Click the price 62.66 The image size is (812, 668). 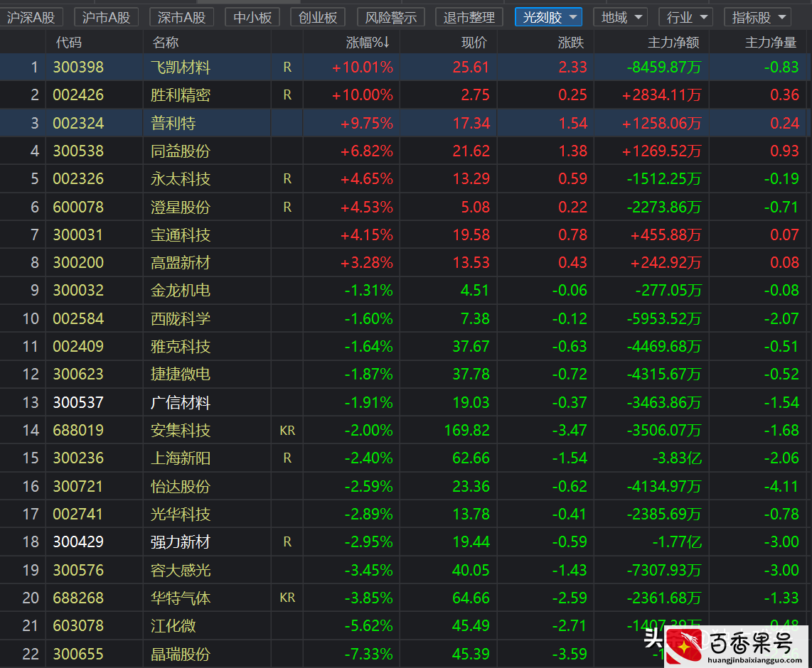(x=471, y=458)
